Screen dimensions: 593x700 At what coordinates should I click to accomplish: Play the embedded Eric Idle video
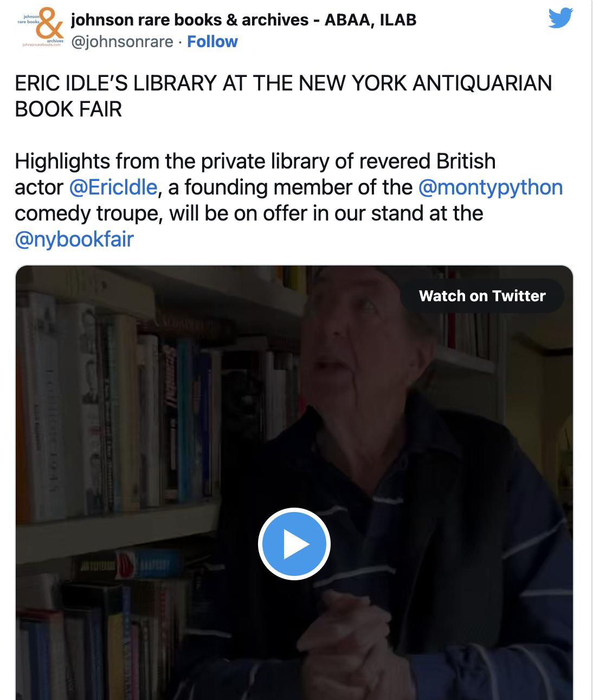tap(294, 544)
